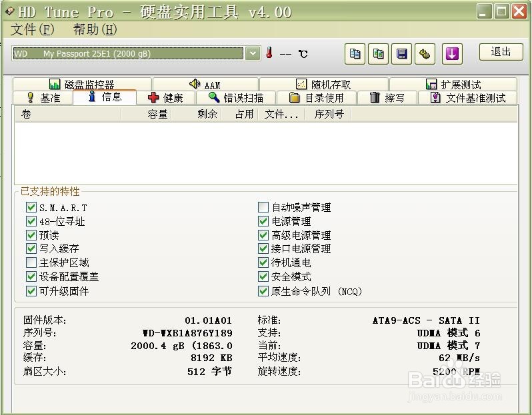Click average speed value 62 MB/s
Viewport: 532px width, 415px height.
tap(459, 358)
